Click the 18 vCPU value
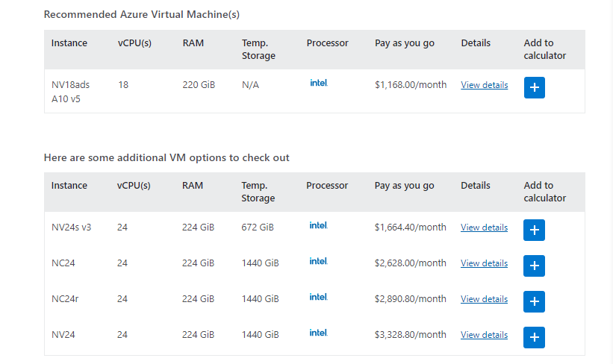 tap(123, 85)
